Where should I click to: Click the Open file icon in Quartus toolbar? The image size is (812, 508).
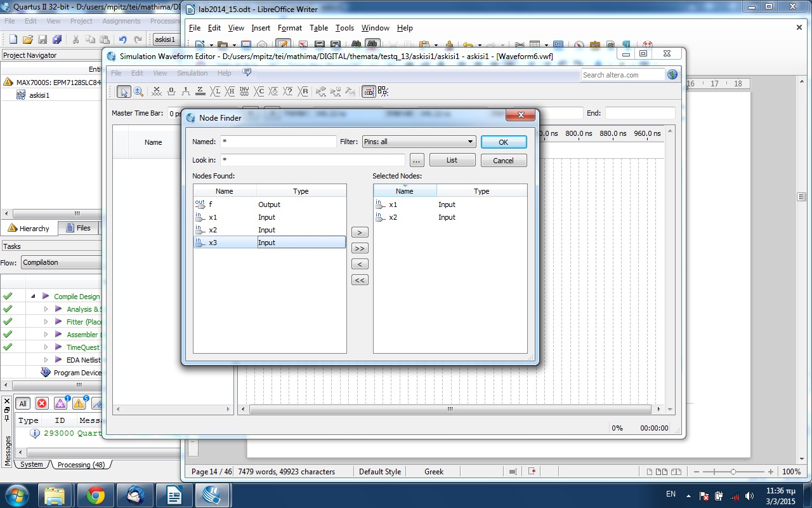pos(27,39)
